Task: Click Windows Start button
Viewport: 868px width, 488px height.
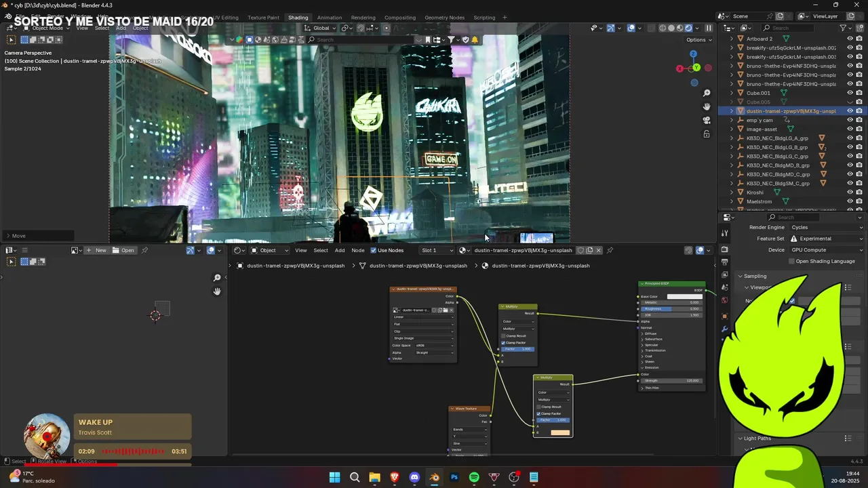Action: tap(334, 477)
